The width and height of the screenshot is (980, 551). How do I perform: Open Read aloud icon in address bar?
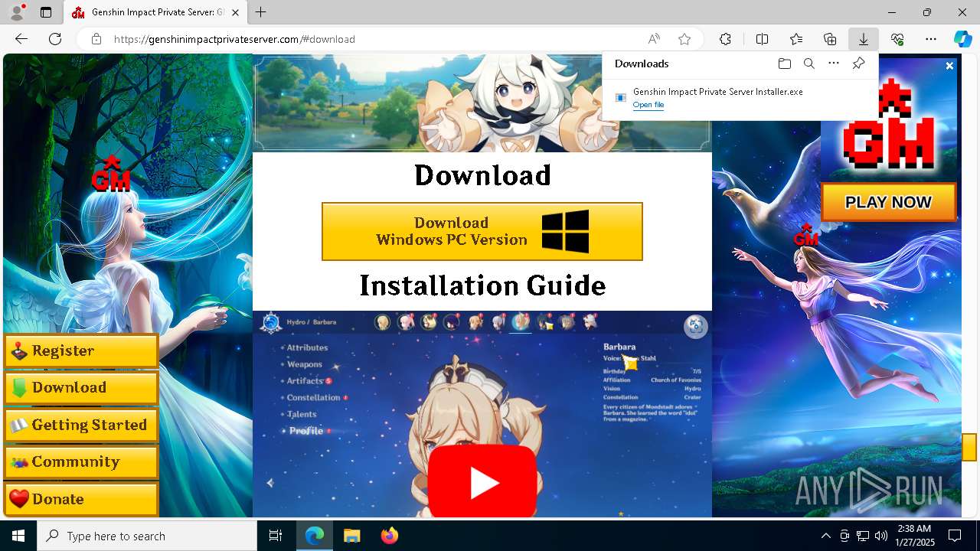point(654,39)
